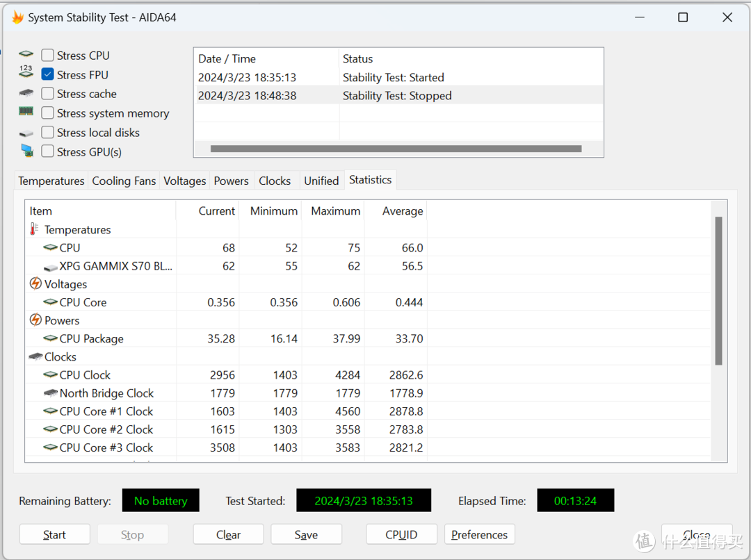751x560 pixels.
Task: Click the AIDA64 flame icon in title bar
Action: coord(17,17)
